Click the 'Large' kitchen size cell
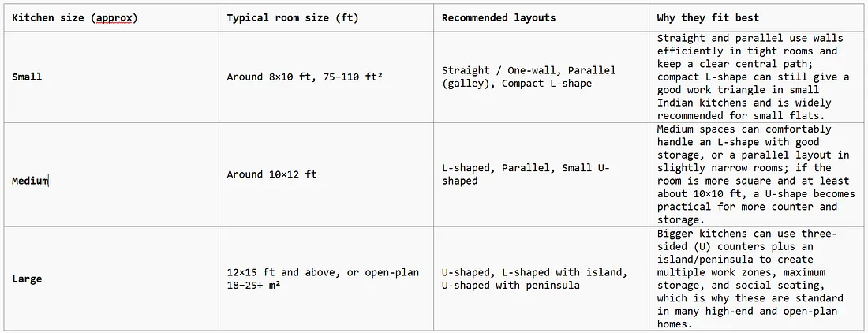This screenshot has height=333, width=868. click(110, 279)
